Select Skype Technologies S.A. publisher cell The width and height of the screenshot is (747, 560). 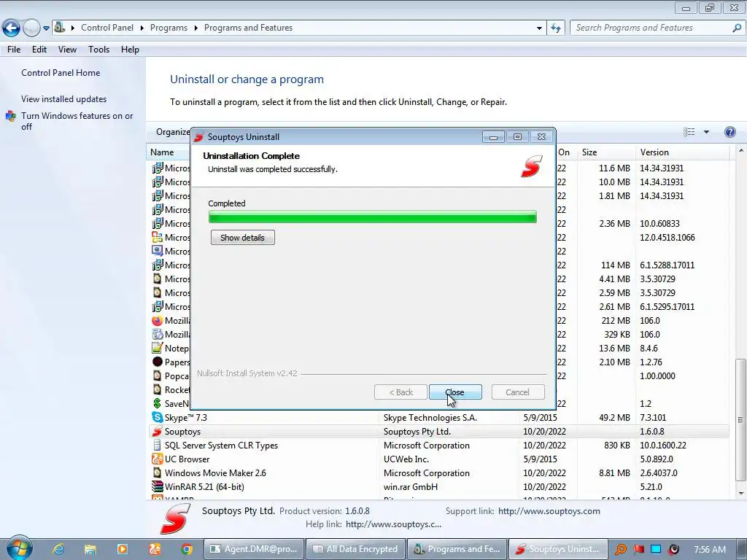430,418
